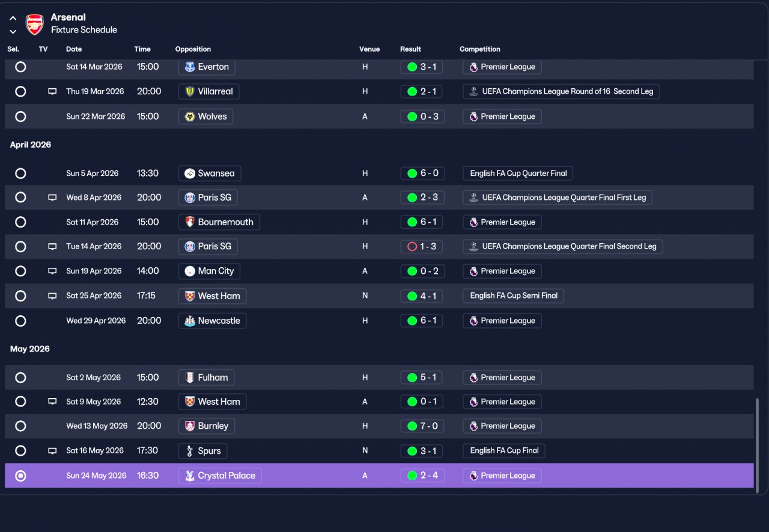
Task: Click Premier League logo on Crystal Palace row
Action: point(473,476)
